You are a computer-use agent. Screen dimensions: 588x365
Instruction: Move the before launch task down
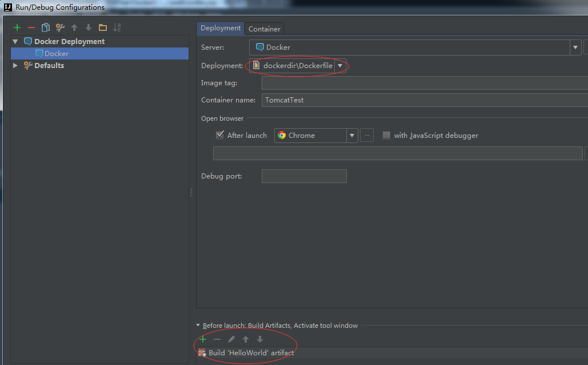pyautogui.click(x=260, y=339)
